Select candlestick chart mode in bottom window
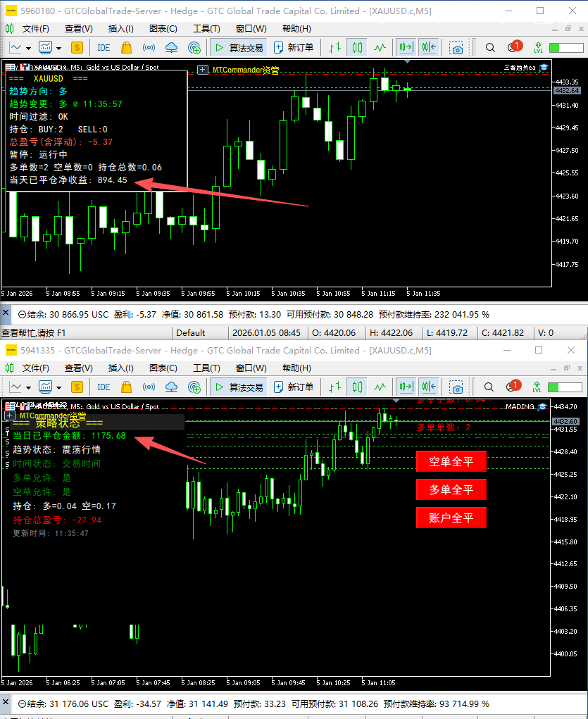This screenshot has height=719, width=588. (357, 387)
